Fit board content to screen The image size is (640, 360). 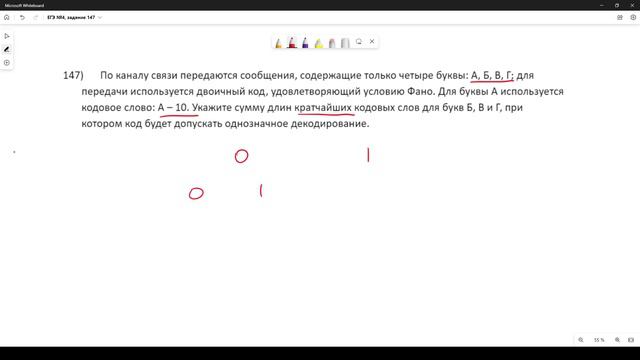click(631, 340)
